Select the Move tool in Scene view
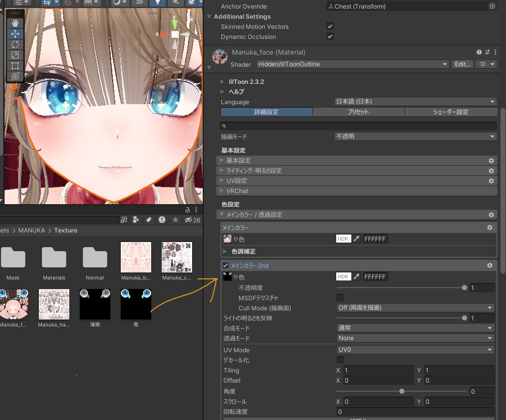Image resolution: width=506 pixels, height=420 pixels. [x=15, y=34]
